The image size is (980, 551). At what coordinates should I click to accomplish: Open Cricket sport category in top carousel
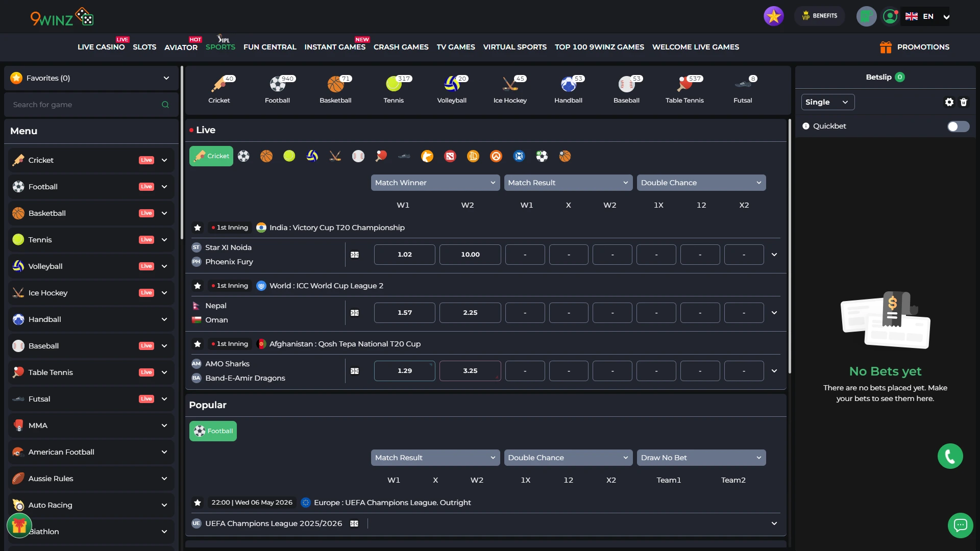pos(219,89)
